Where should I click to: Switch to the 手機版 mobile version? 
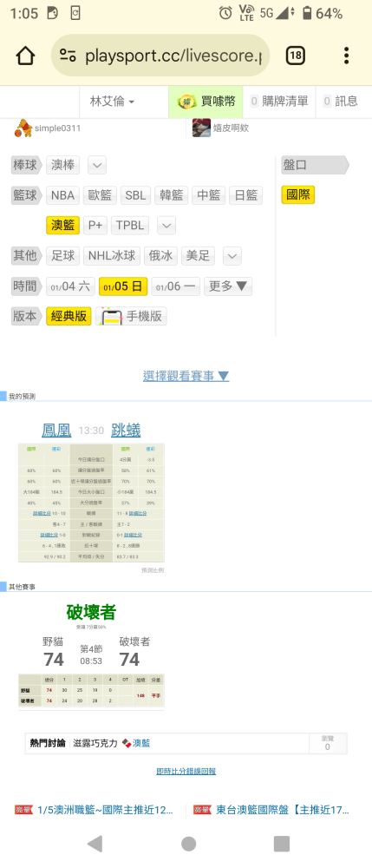pos(131,316)
